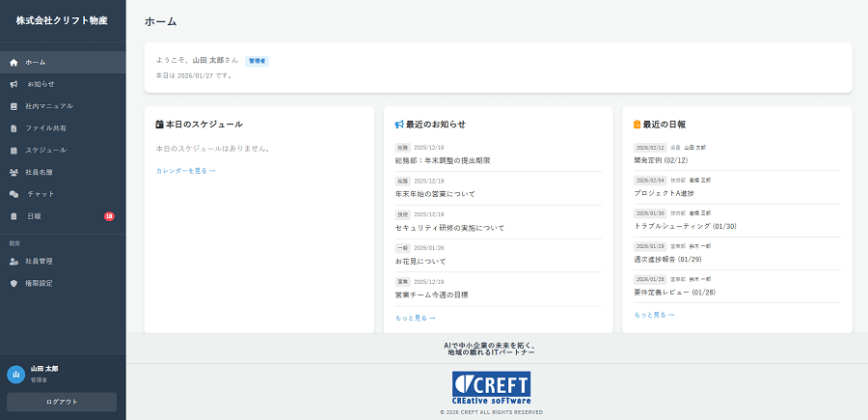The height and width of the screenshot is (420, 868).
Task: Click もっと見る under 最近のお知らせ
Action: click(x=415, y=318)
